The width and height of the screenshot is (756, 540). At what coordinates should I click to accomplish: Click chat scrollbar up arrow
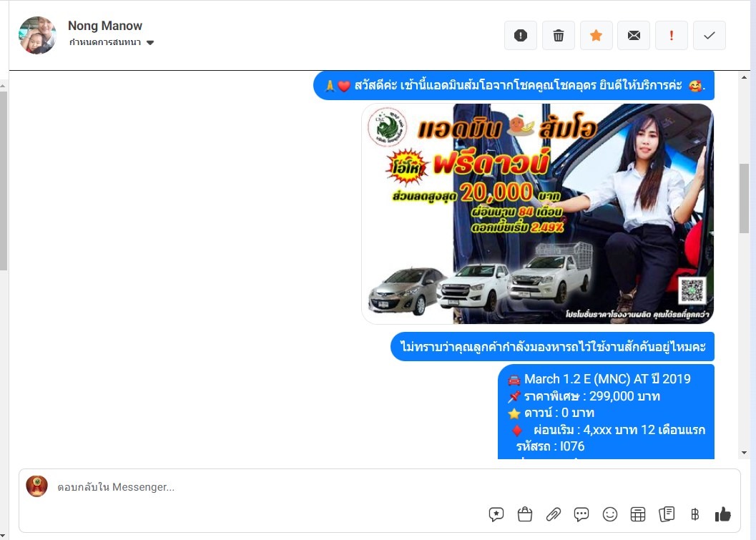744,77
